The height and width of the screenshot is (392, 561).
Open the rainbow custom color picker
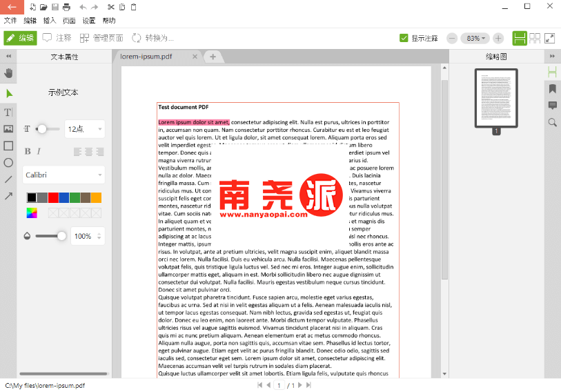pyautogui.click(x=32, y=213)
